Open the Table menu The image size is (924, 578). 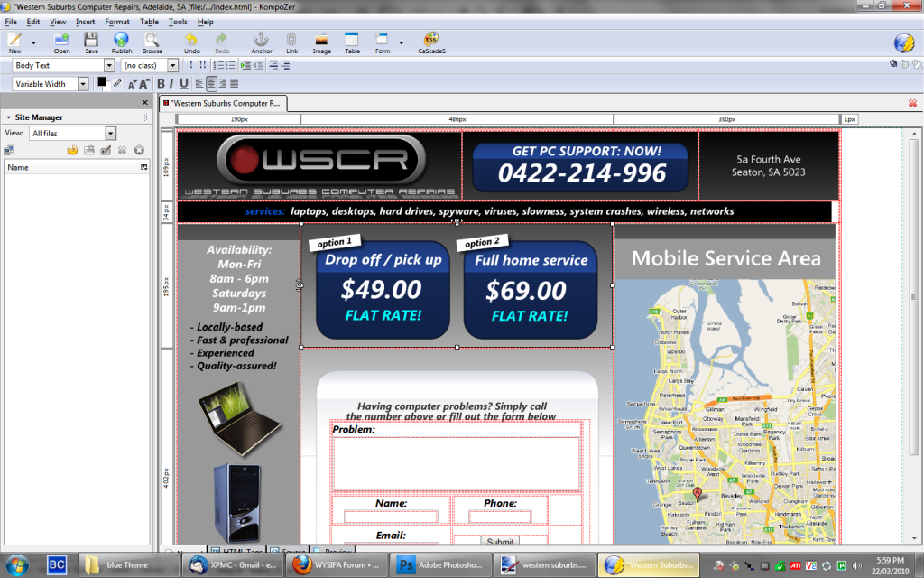coord(149,22)
